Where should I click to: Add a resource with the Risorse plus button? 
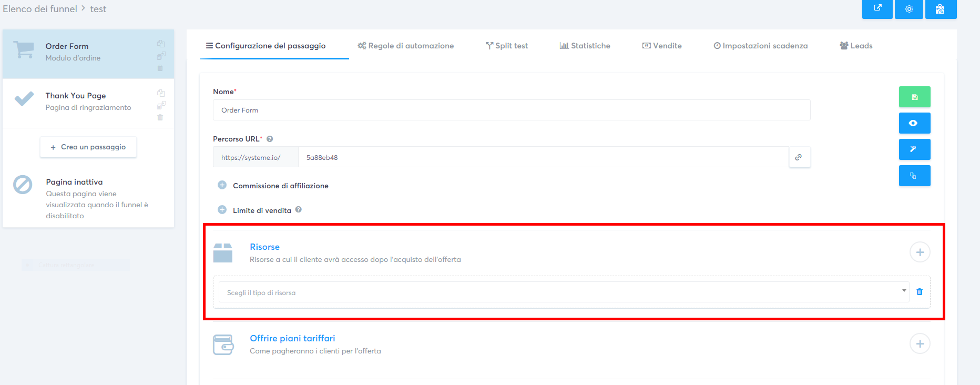click(920, 252)
